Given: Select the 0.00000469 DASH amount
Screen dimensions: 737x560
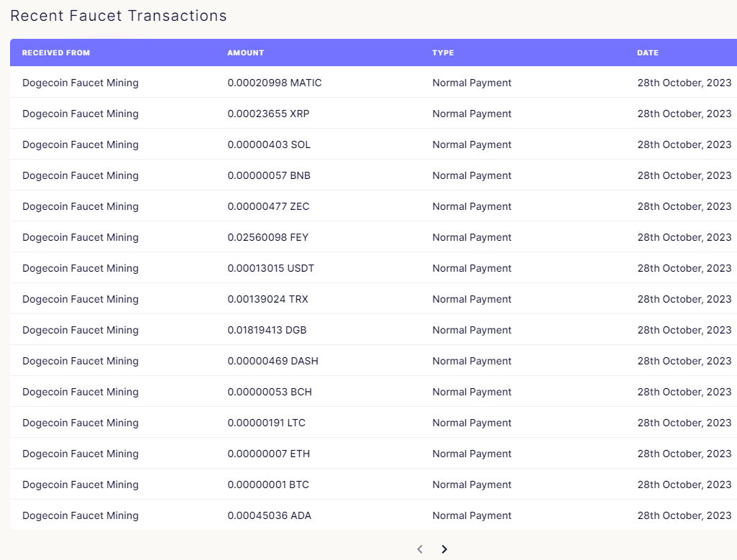Looking at the screenshot, I should click(273, 362).
